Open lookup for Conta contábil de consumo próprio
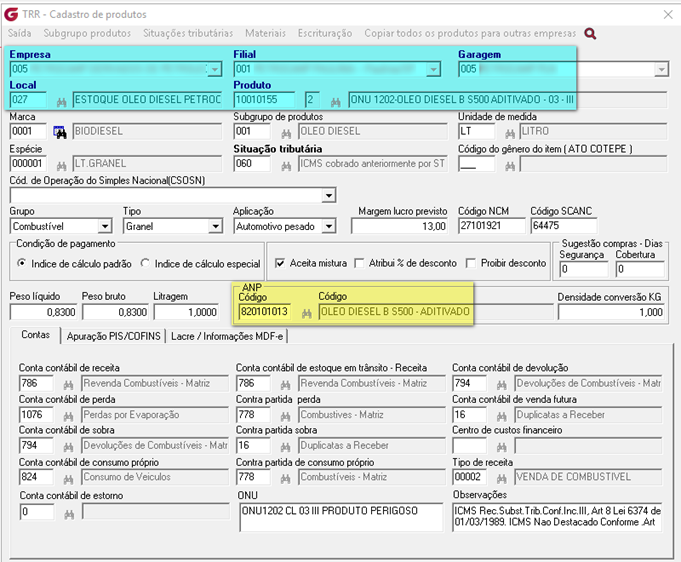 pyautogui.click(x=68, y=479)
